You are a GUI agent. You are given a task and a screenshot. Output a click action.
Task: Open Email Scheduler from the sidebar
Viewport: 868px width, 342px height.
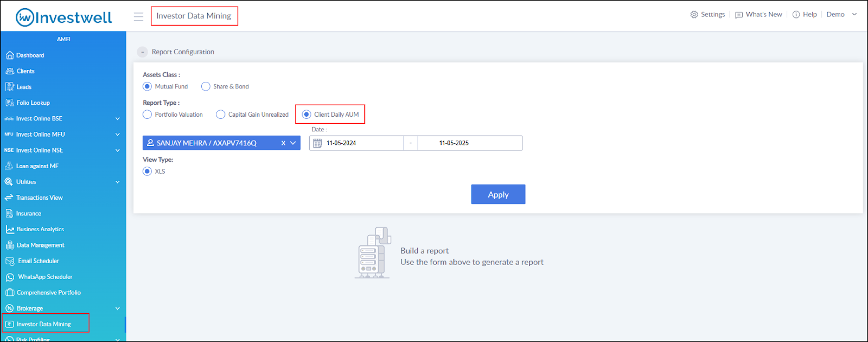coord(39,261)
